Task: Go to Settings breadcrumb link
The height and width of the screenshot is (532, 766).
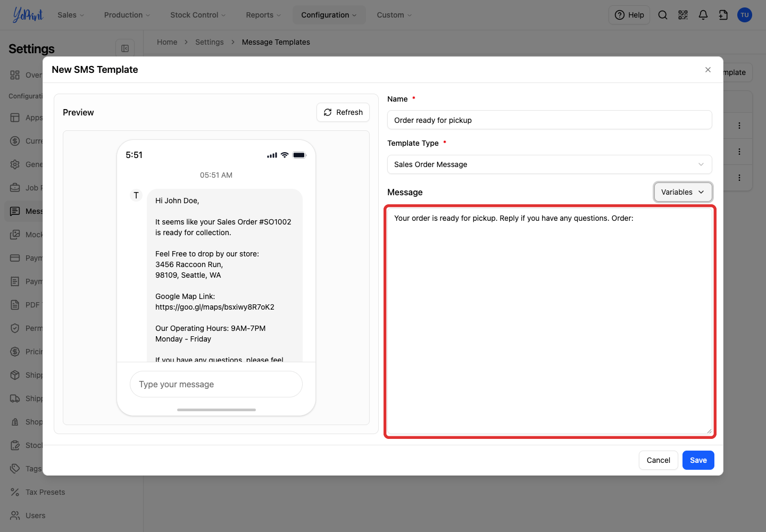Action: (210, 42)
